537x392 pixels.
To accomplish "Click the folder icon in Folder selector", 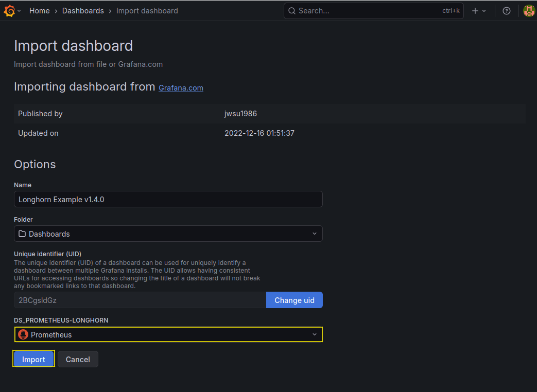I will point(22,234).
